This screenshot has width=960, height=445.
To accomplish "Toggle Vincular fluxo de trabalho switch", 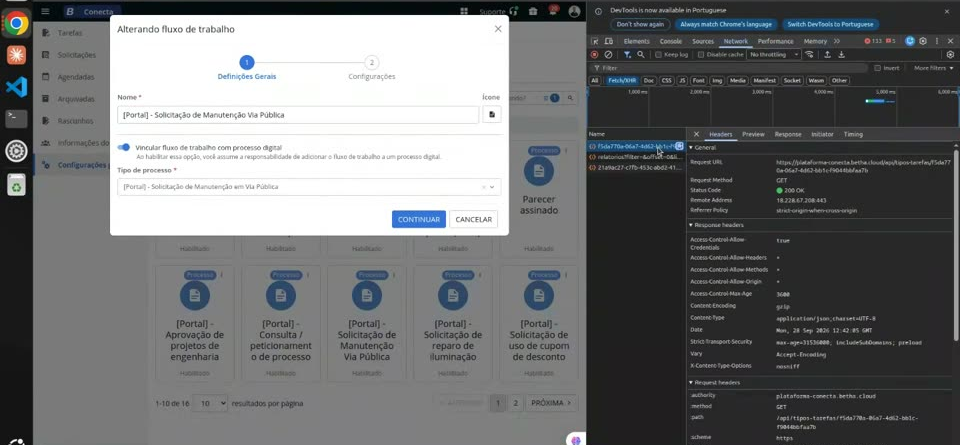I will coord(124,148).
